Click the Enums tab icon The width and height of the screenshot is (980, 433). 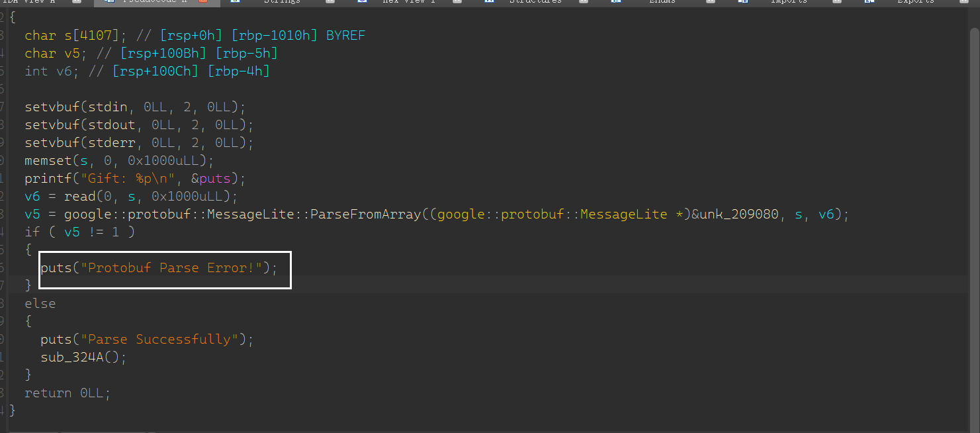point(615,2)
